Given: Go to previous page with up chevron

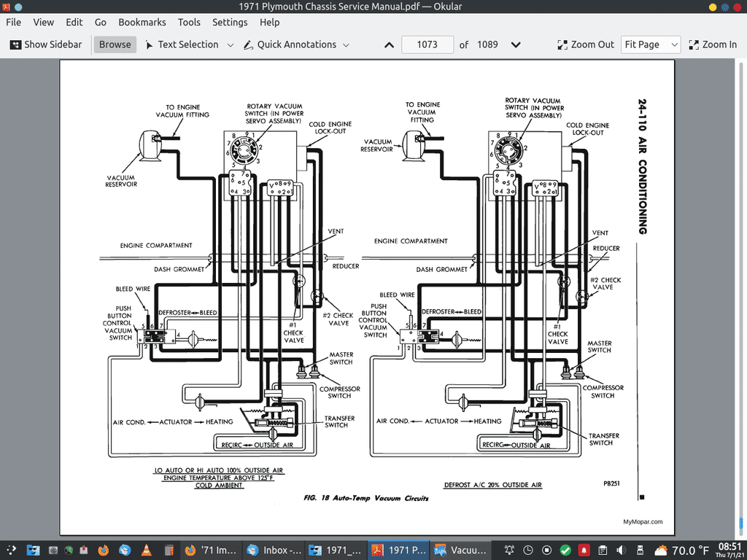Looking at the screenshot, I should click(x=389, y=45).
